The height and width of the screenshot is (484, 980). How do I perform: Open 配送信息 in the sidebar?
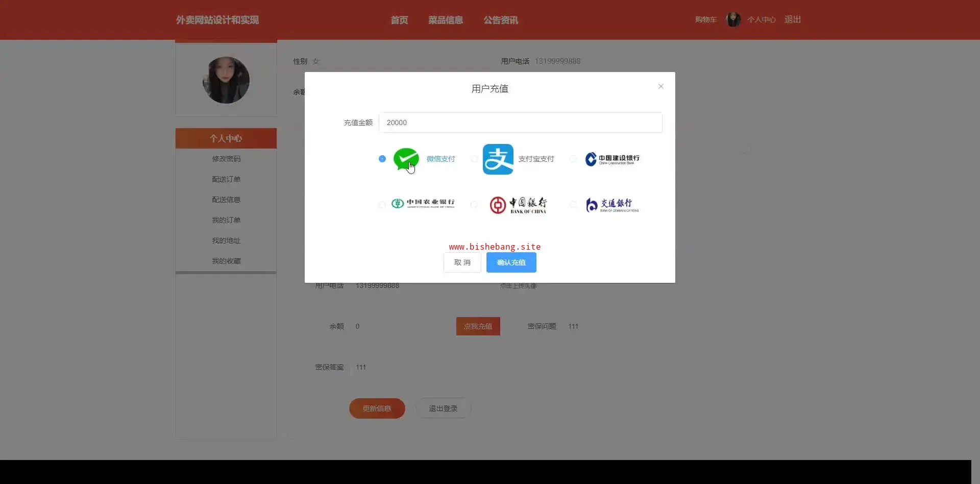pos(226,200)
